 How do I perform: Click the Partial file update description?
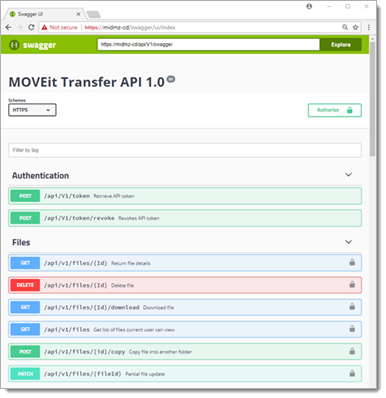point(145,374)
